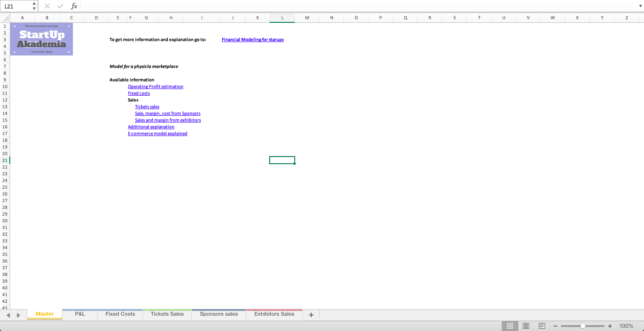644x331 pixels.
Task: Click the zoom out minus icon
Action: (x=555, y=326)
